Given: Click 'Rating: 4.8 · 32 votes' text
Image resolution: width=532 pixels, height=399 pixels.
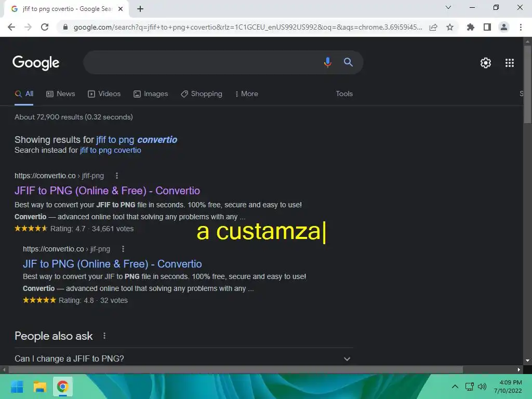Looking at the screenshot, I should pos(94,300).
